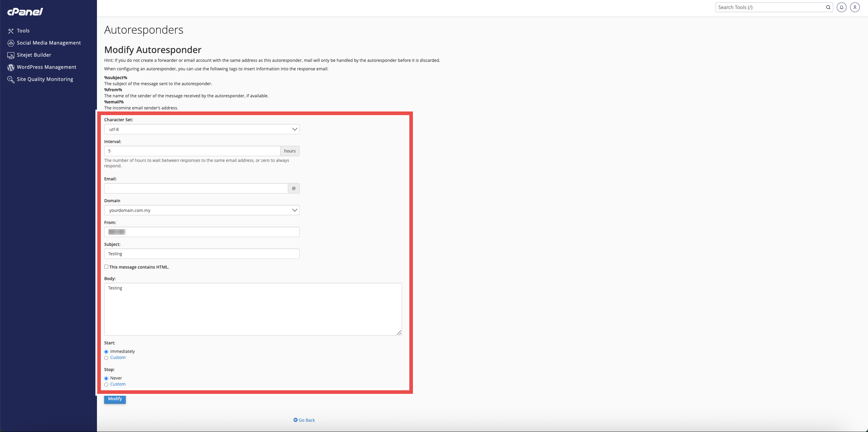Viewport: 868px width, 432px height.
Task: Open the Tools wrench icon
Action: coord(11,31)
